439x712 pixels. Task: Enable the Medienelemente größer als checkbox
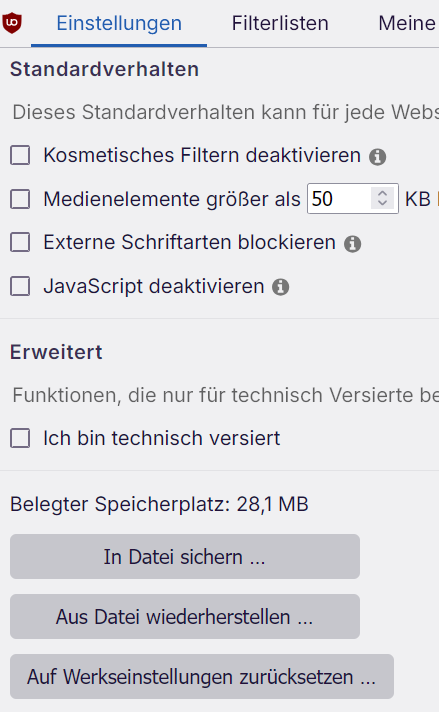pyautogui.click(x=20, y=199)
